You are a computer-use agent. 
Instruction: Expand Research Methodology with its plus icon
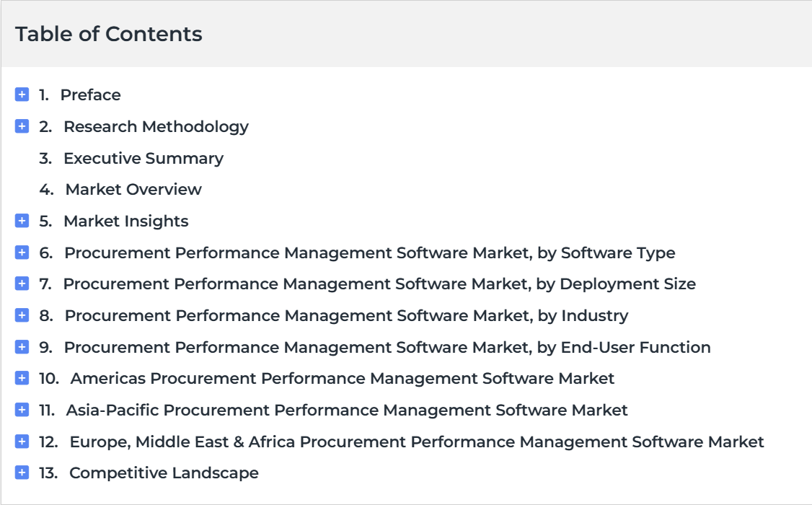(22, 126)
